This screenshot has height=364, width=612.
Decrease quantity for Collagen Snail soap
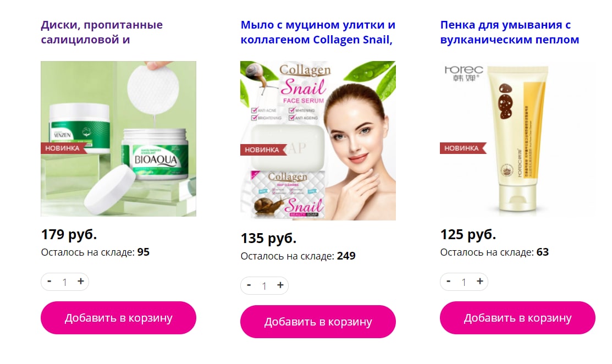tap(249, 285)
